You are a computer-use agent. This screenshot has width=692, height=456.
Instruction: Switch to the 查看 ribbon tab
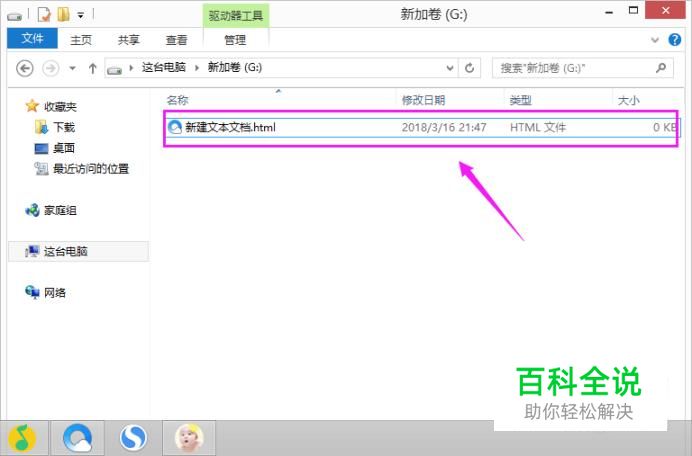(176, 40)
